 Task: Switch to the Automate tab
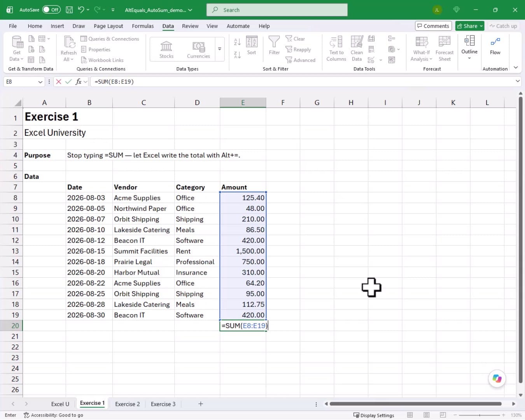point(238,26)
